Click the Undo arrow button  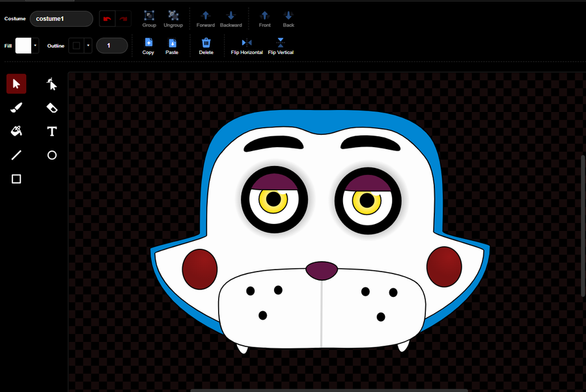click(107, 19)
